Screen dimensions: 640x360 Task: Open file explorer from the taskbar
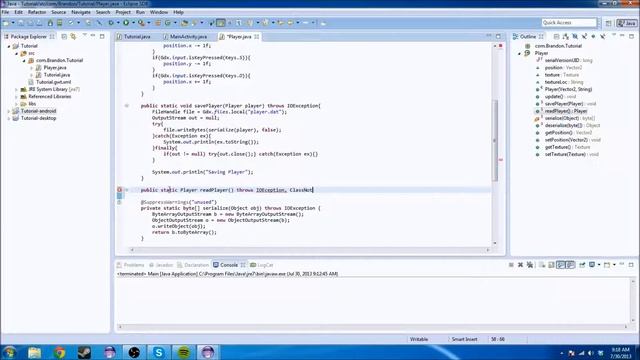(35, 352)
